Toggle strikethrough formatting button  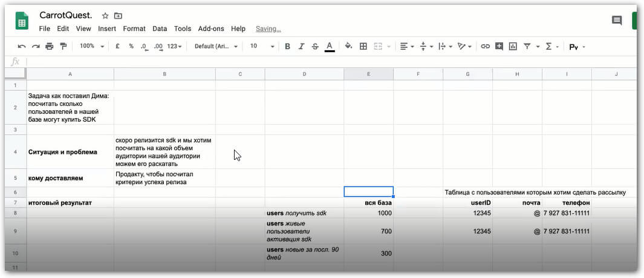tap(315, 47)
